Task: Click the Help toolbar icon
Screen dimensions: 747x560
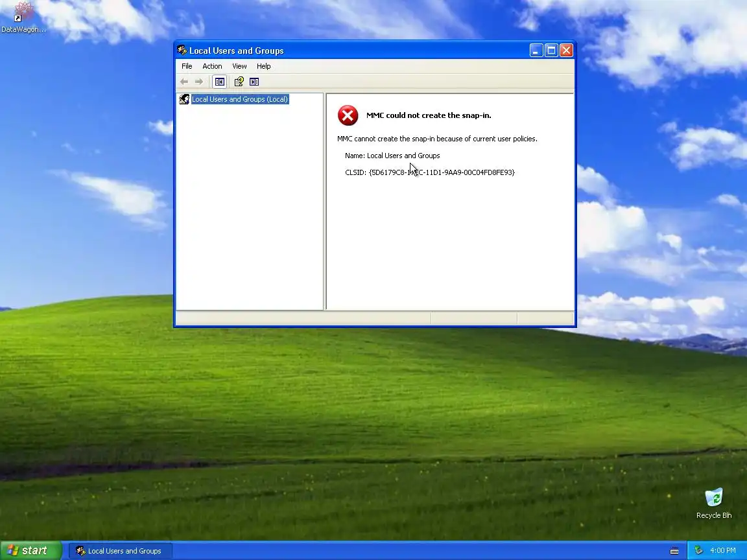Action: (x=239, y=82)
